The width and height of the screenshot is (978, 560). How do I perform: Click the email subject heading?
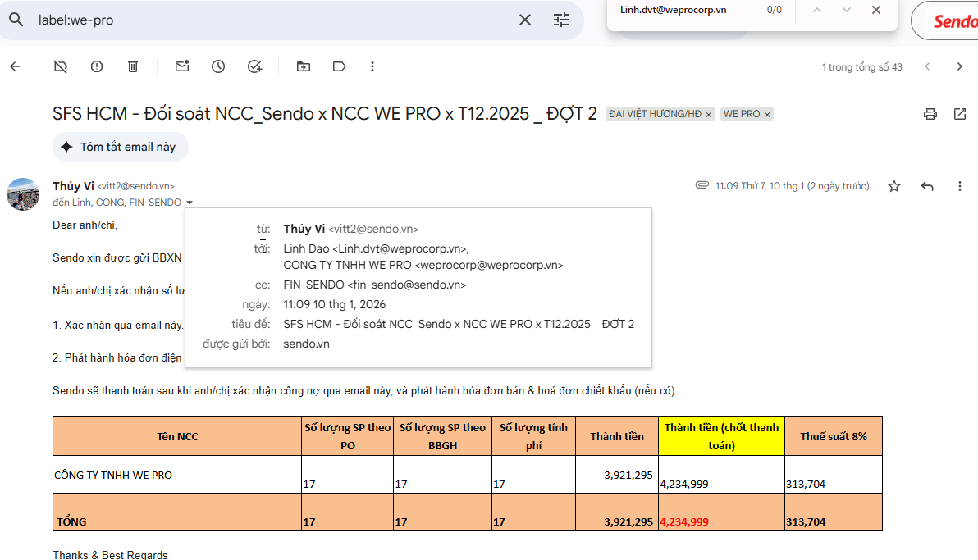[324, 113]
